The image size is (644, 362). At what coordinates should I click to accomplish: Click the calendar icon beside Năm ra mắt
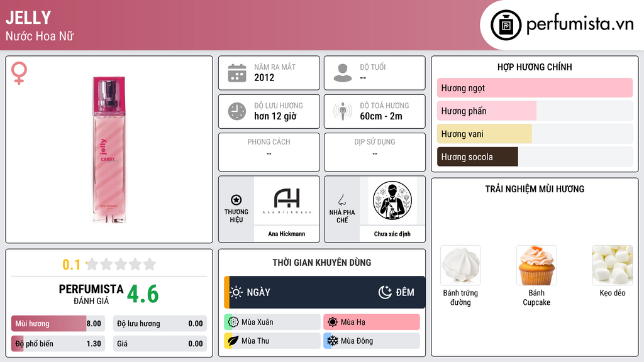tap(237, 73)
